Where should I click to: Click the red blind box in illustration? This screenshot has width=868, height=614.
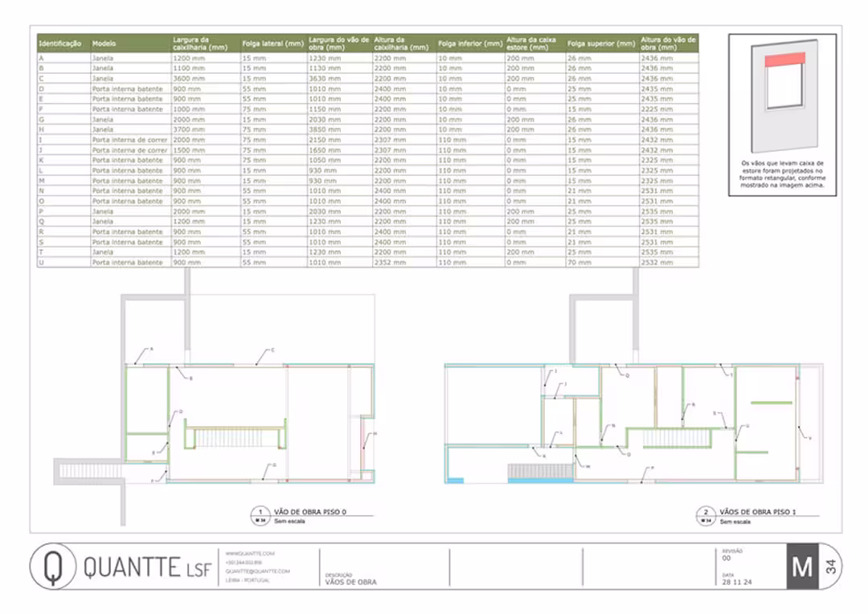coord(785,60)
